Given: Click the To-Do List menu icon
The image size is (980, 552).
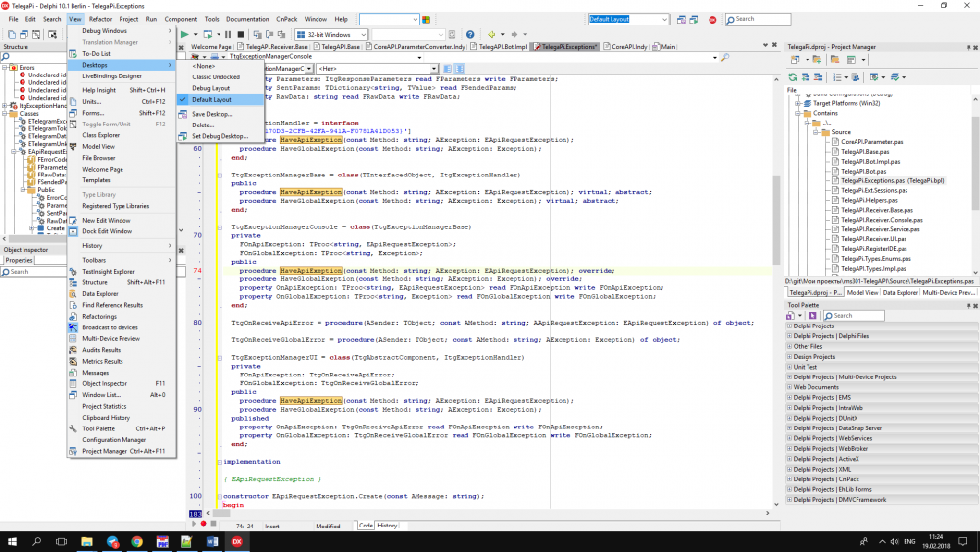Looking at the screenshot, I should (73, 54).
